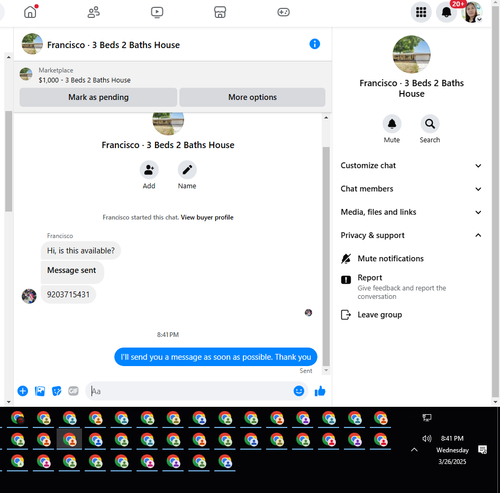Open the Gaming controller icon
The image size is (500, 493).
[x=283, y=12]
